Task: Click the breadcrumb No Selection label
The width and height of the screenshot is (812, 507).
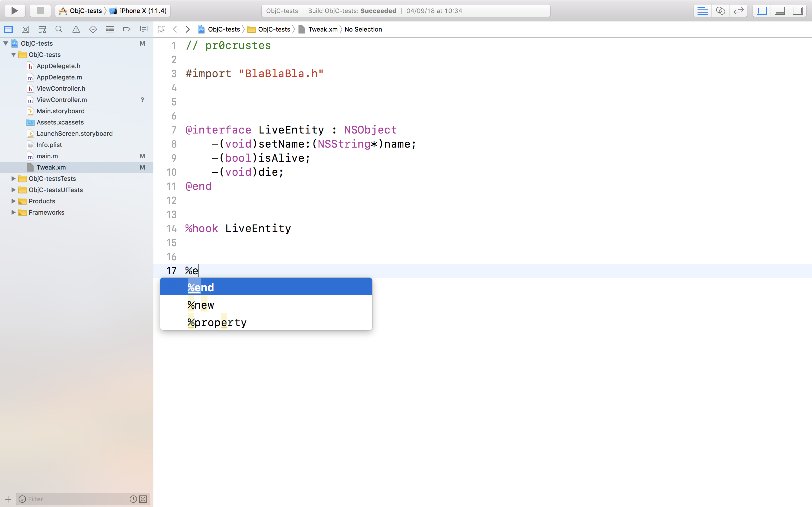Action: [363, 29]
